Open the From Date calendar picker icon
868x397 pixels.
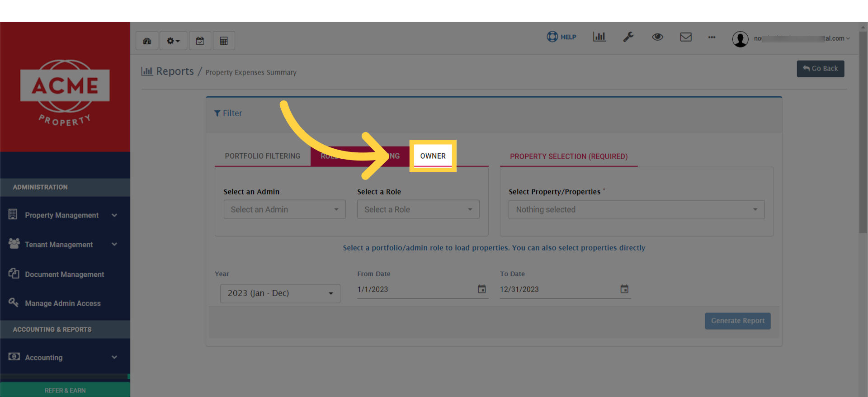point(482,289)
